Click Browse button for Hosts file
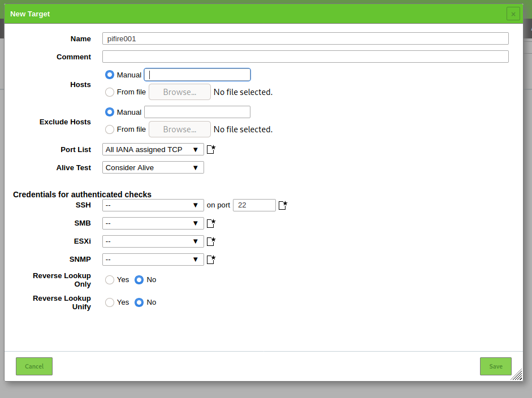The width and height of the screenshot is (532, 398). [x=179, y=92]
